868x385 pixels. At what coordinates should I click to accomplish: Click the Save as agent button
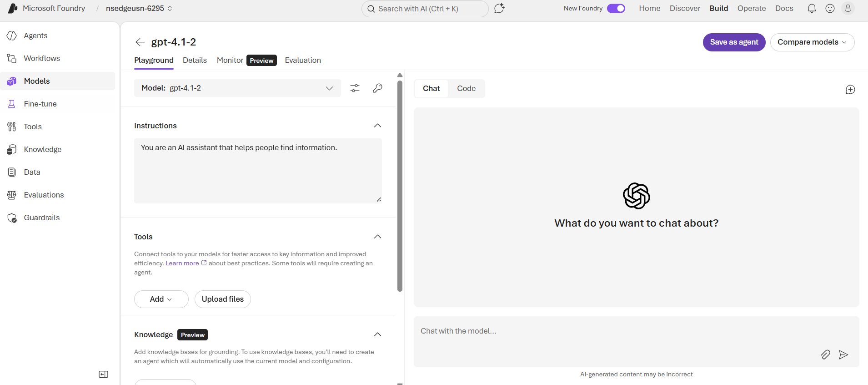734,42
